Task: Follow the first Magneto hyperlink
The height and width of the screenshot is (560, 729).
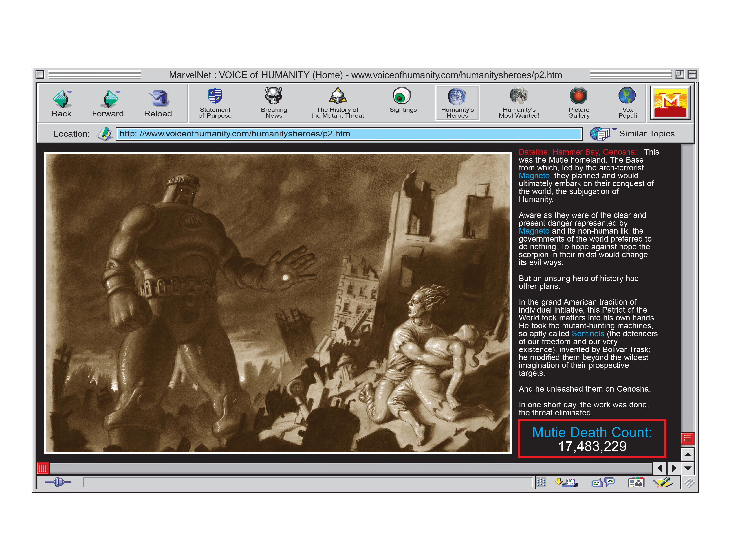Action: (x=534, y=176)
